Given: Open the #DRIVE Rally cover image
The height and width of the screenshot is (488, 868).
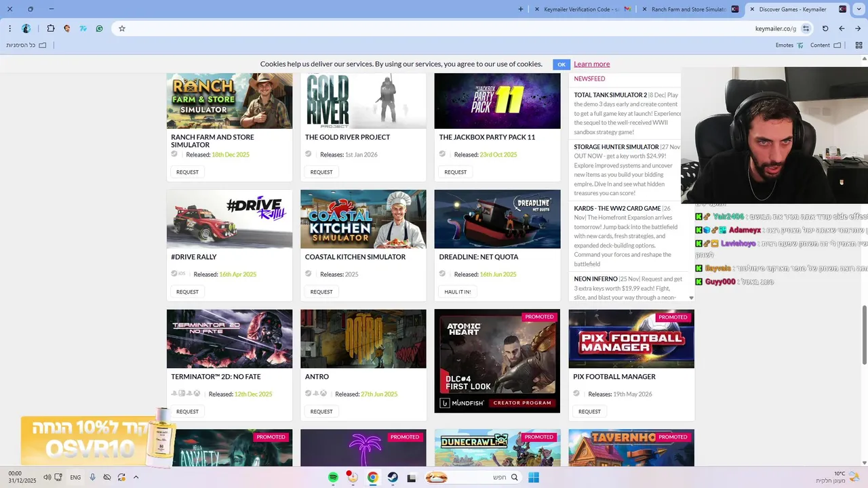Looking at the screenshot, I should click(x=230, y=219).
